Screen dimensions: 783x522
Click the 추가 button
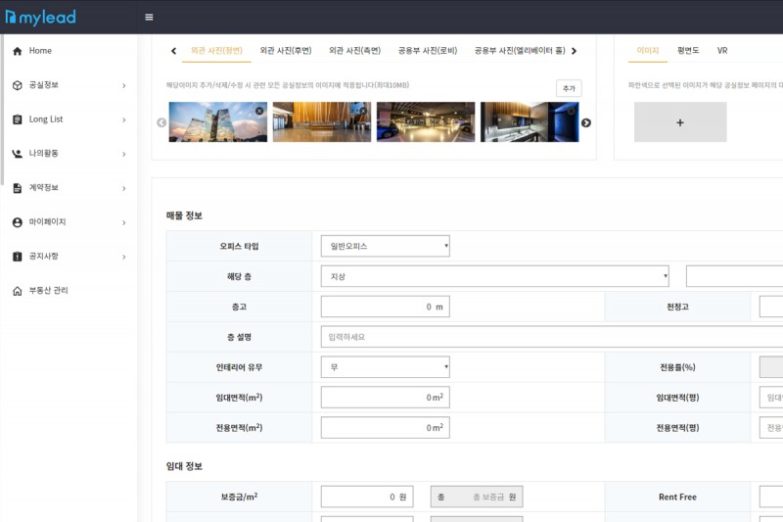[x=568, y=89]
